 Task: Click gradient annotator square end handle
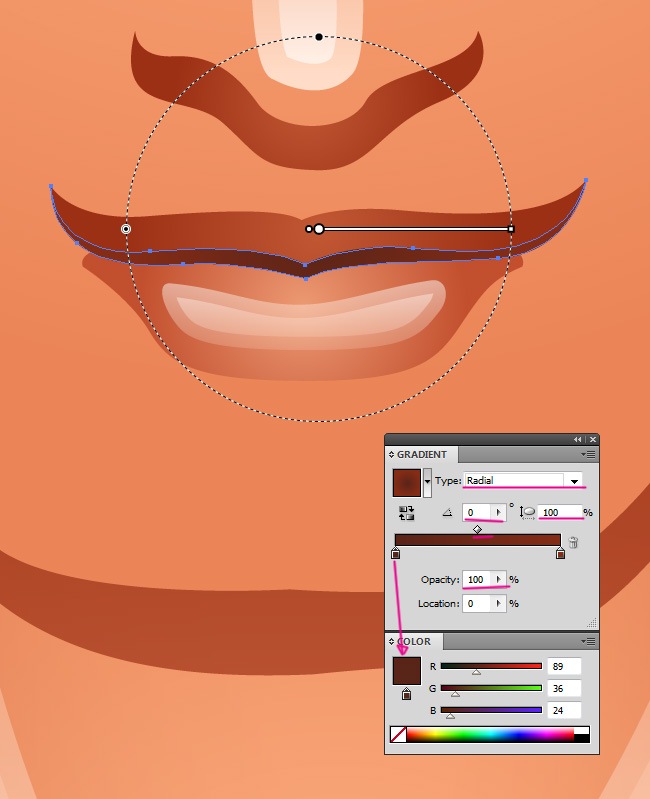pos(511,229)
